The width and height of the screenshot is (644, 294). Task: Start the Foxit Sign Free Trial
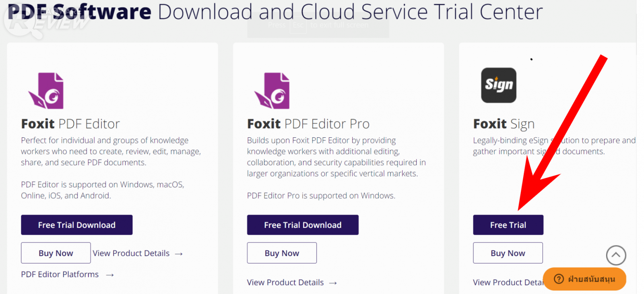508,225
